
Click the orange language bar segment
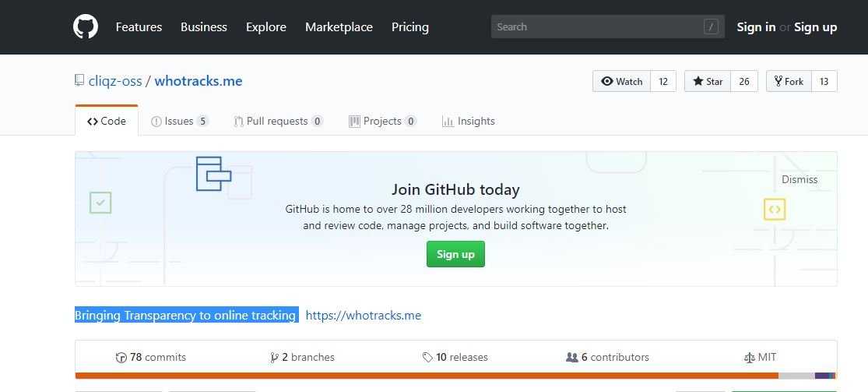[427, 376]
